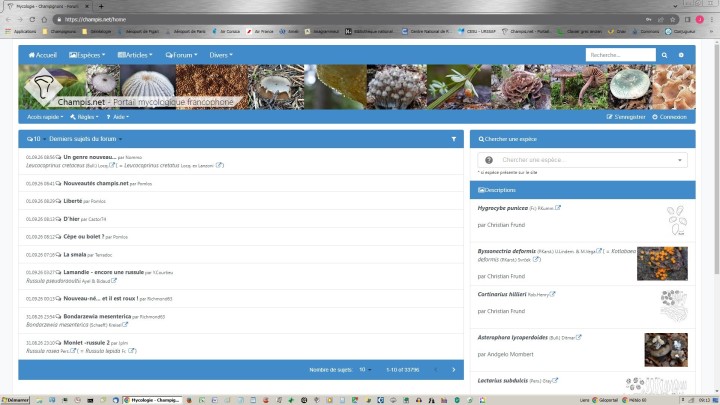Image resolution: width=720 pixels, height=405 pixels.
Task: Open topic Nouveautés champis.net
Action: pos(96,183)
